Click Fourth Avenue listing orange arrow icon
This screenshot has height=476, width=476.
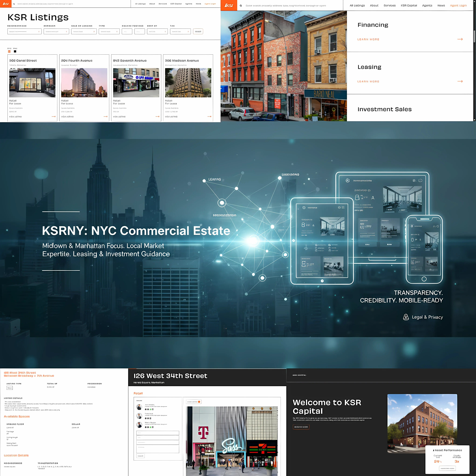[x=105, y=117]
